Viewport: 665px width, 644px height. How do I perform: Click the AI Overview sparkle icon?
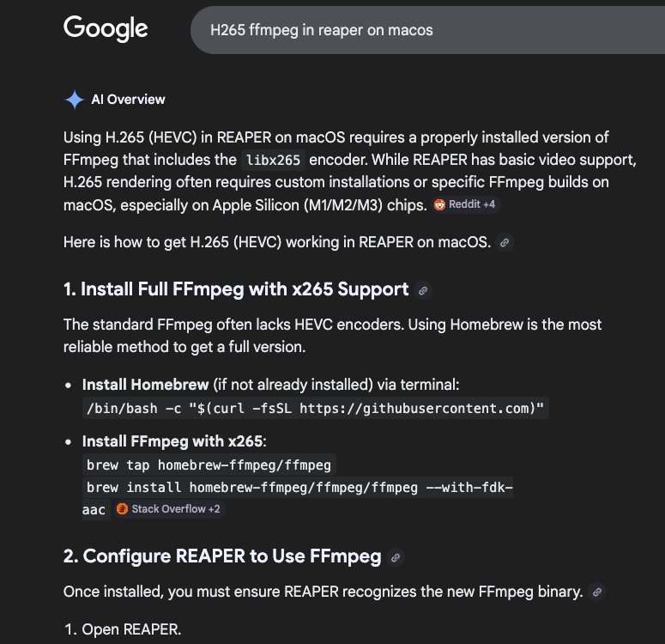pyautogui.click(x=74, y=100)
